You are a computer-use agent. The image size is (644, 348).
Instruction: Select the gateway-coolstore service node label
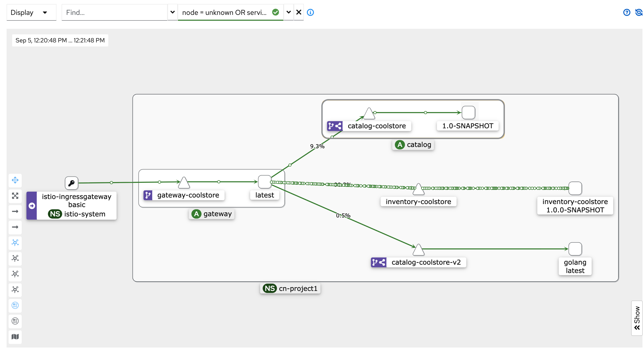pyautogui.click(x=188, y=195)
